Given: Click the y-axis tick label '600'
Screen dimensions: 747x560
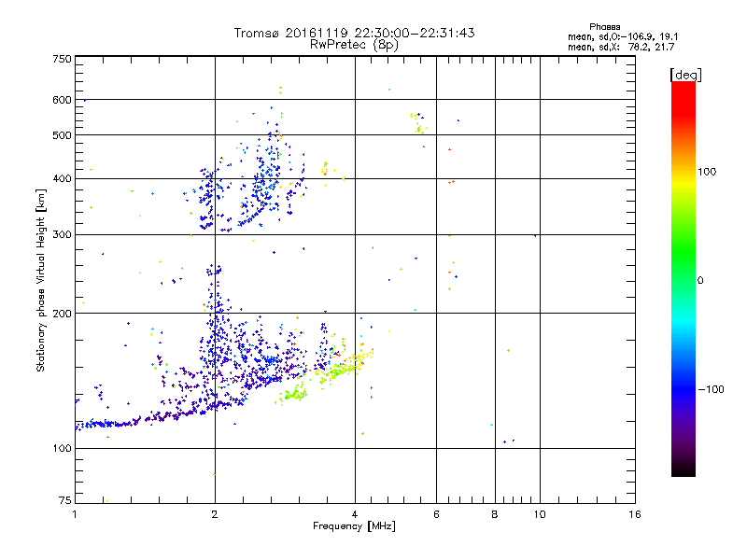Looking at the screenshot, I should tap(62, 100).
